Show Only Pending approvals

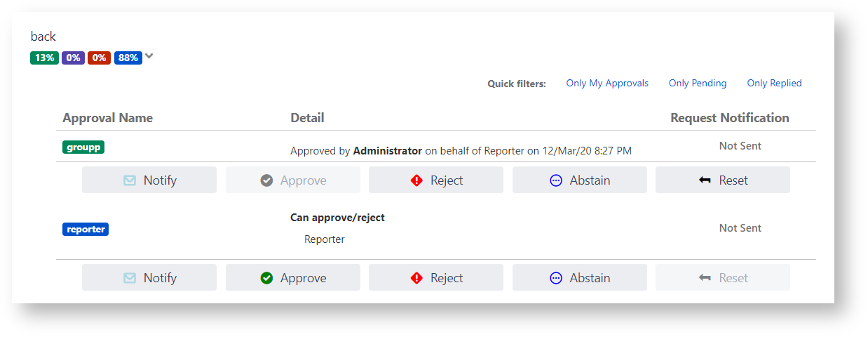[698, 84]
